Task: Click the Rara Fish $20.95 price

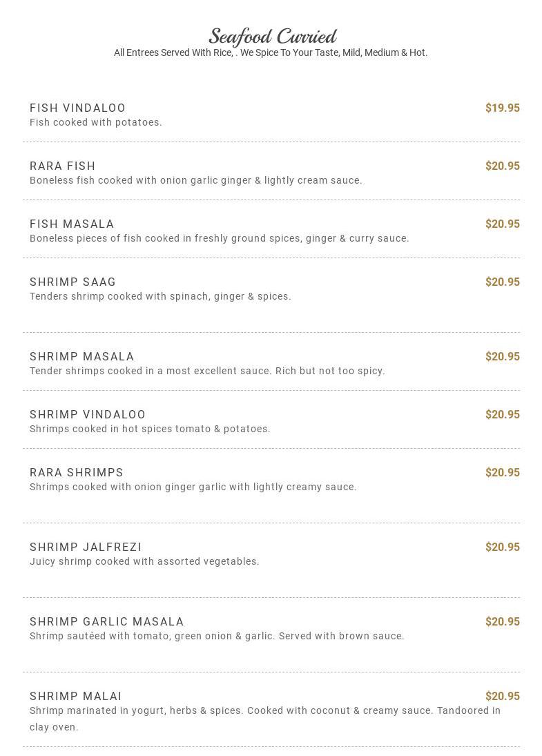Action: pos(502,166)
